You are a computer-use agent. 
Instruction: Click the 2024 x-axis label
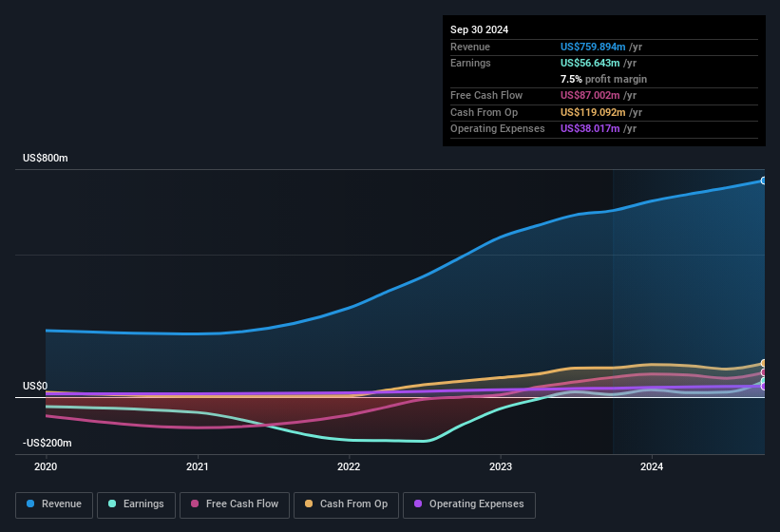(652, 466)
